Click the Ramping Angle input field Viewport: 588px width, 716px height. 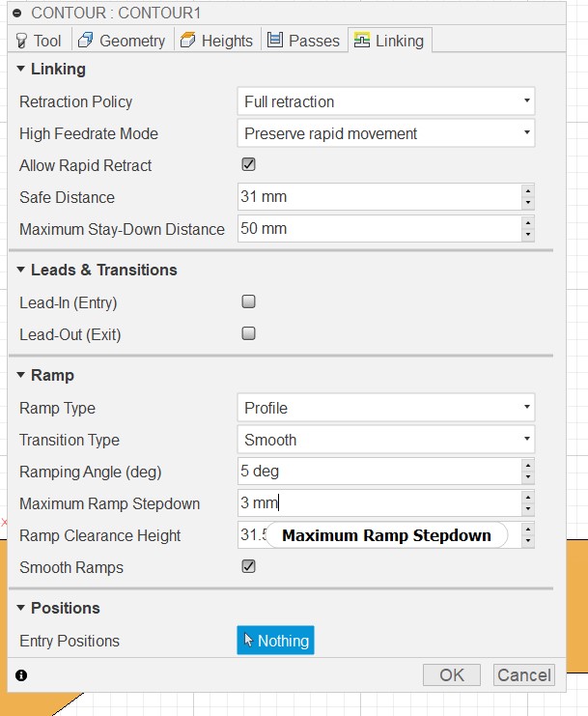(x=378, y=472)
